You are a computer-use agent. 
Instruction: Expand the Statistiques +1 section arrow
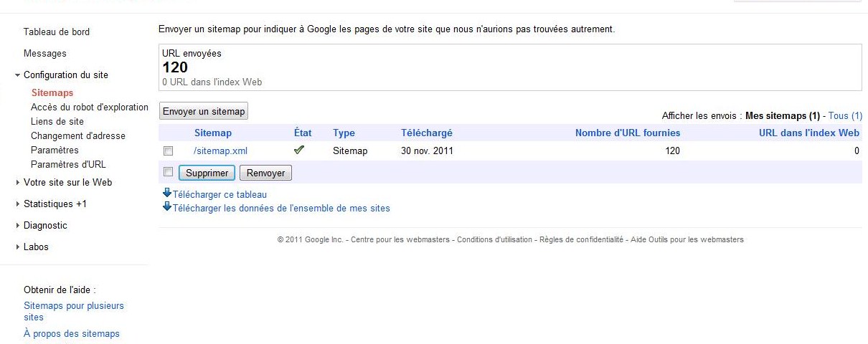17,204
